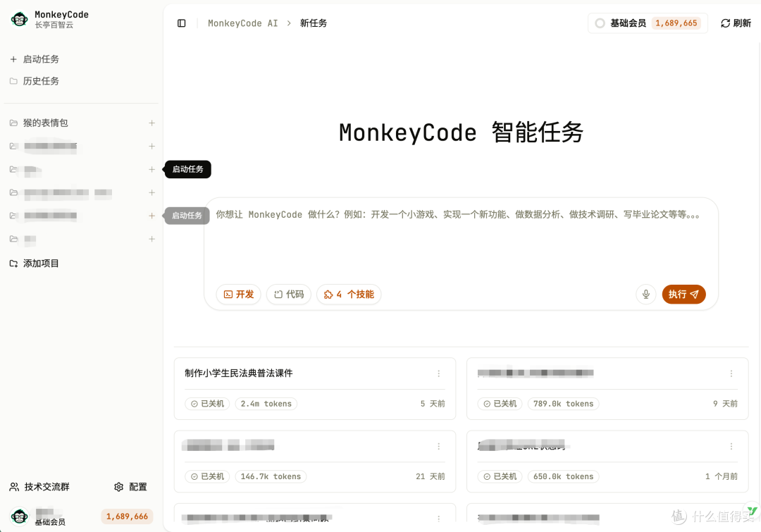761x532 pixels.
Task: Open more options on 制作小学生民法典普法课件 card
Action: 439,373
